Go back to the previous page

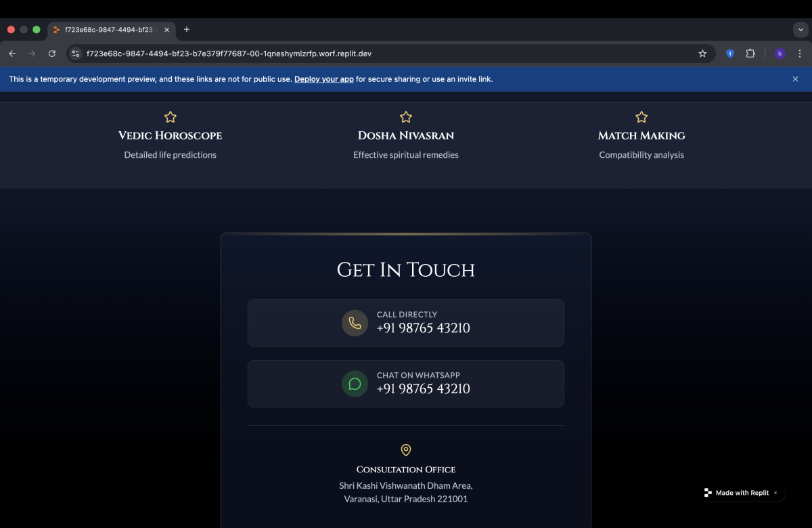(12, 53)
